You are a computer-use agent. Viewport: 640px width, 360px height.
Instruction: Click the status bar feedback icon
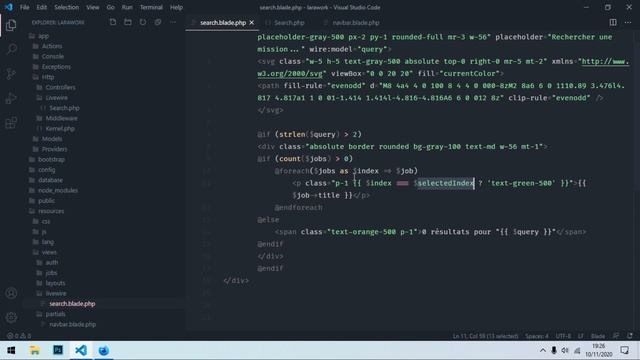point(616,336)
